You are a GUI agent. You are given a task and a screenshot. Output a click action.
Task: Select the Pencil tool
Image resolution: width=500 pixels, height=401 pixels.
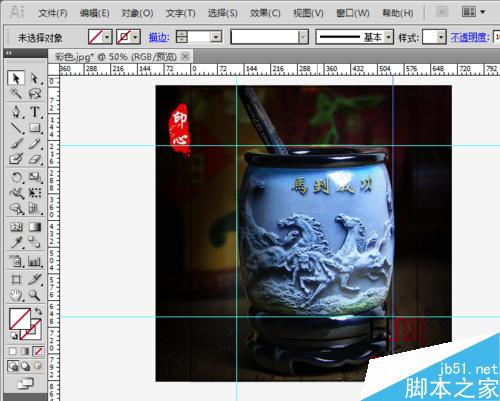tap(35, 143)
